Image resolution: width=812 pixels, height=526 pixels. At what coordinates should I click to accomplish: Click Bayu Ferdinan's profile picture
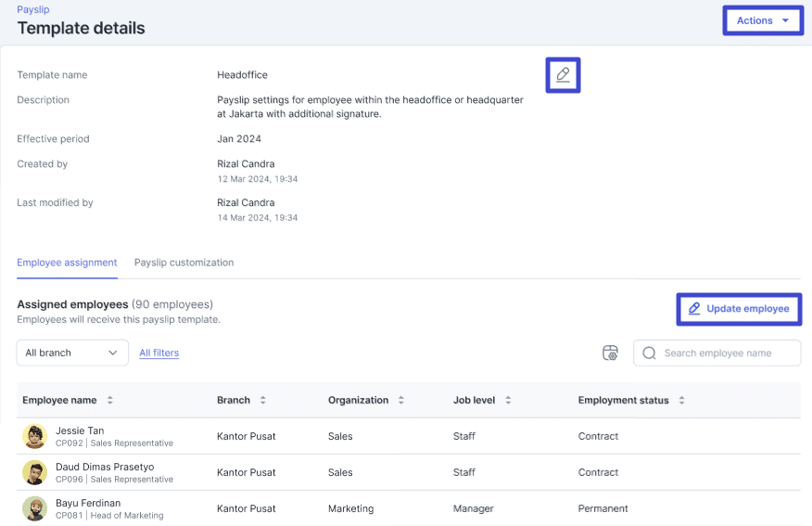(34, 508)
